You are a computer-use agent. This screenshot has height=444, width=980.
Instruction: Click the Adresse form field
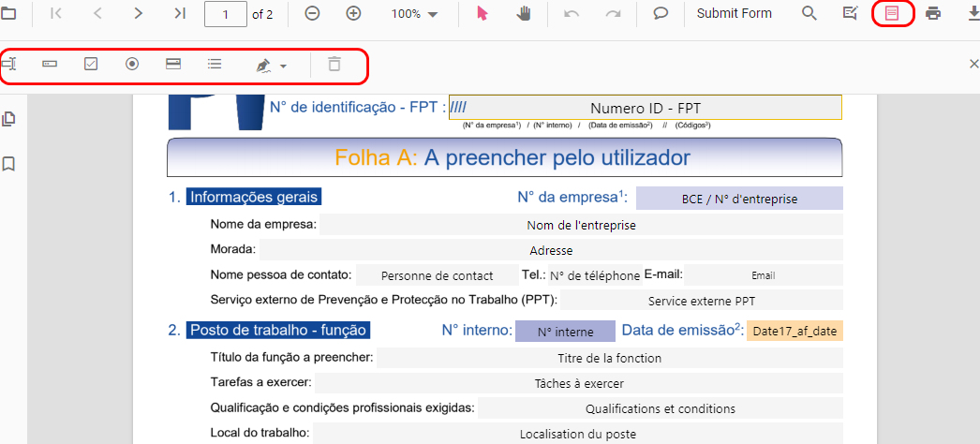point(551,250)
